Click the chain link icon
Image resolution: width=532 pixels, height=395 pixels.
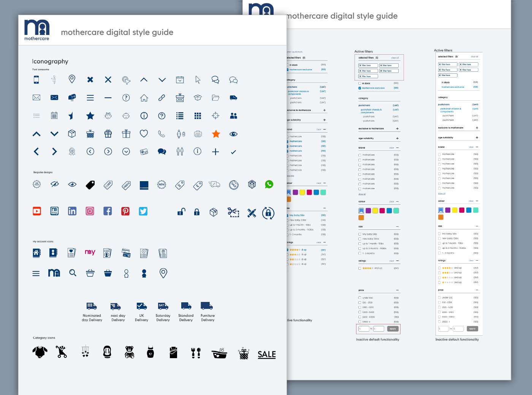[162, 98]
